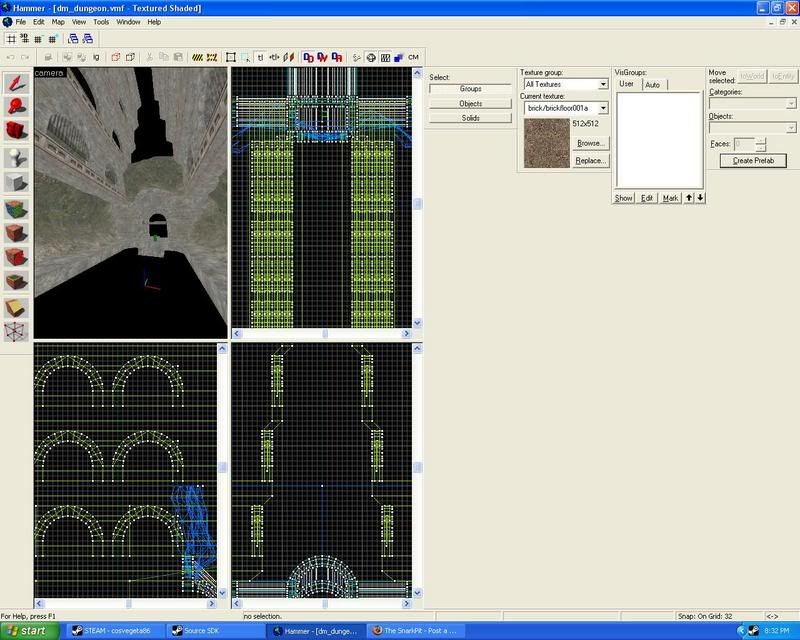Image resolution: width=800 pixels, height=640 pixels.
Task: Expand the Texture group dropdown
Action: [603, 85]
